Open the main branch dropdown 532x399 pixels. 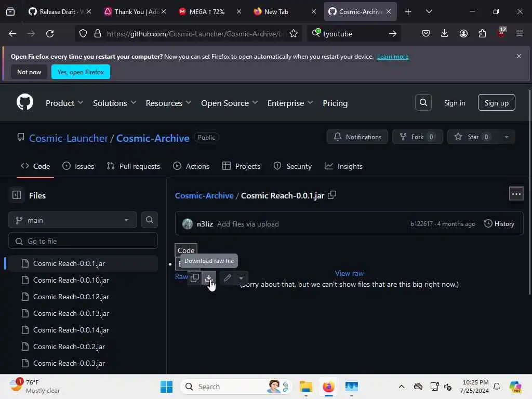coord(73,220)
